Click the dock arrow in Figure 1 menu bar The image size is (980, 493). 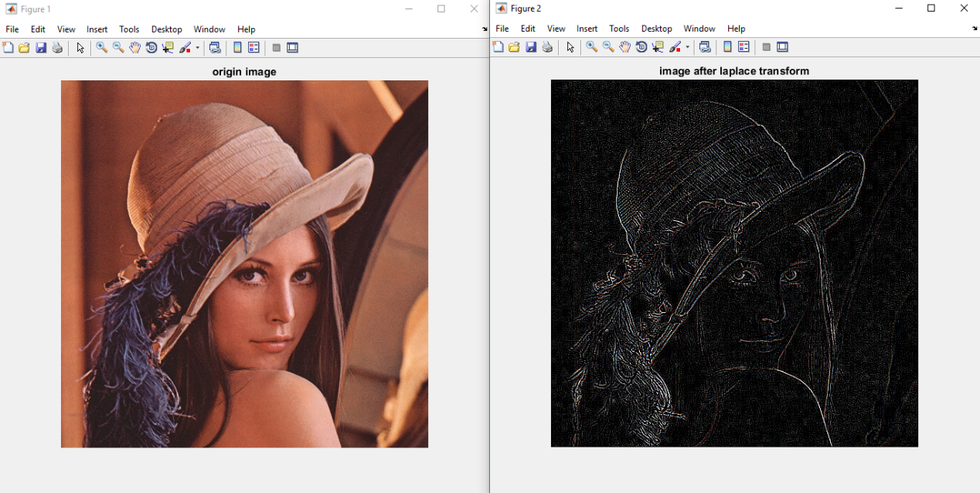pyautogui.click(x=485, y=29)
